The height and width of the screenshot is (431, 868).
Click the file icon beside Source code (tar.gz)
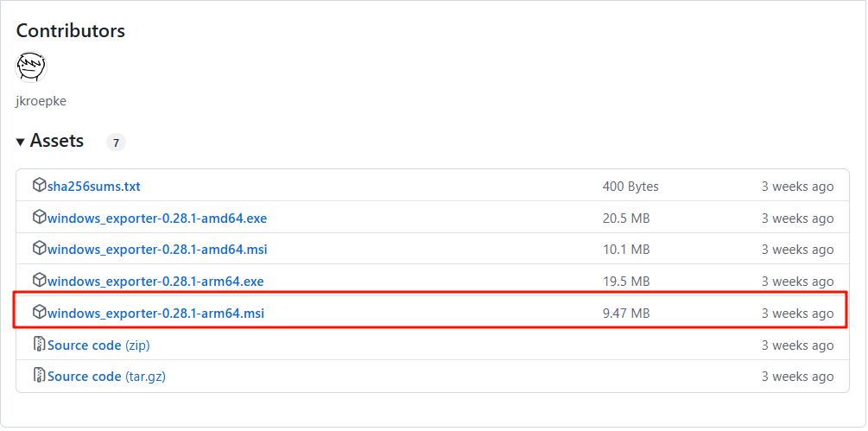39,376
